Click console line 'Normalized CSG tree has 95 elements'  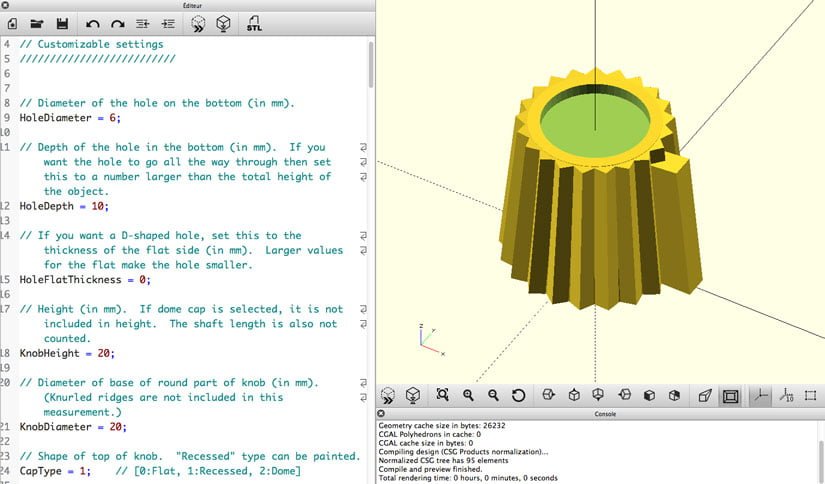point(444,460)
